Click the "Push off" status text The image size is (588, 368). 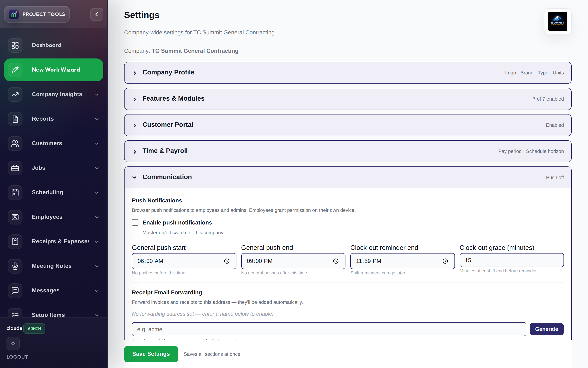tap(555, 177)
